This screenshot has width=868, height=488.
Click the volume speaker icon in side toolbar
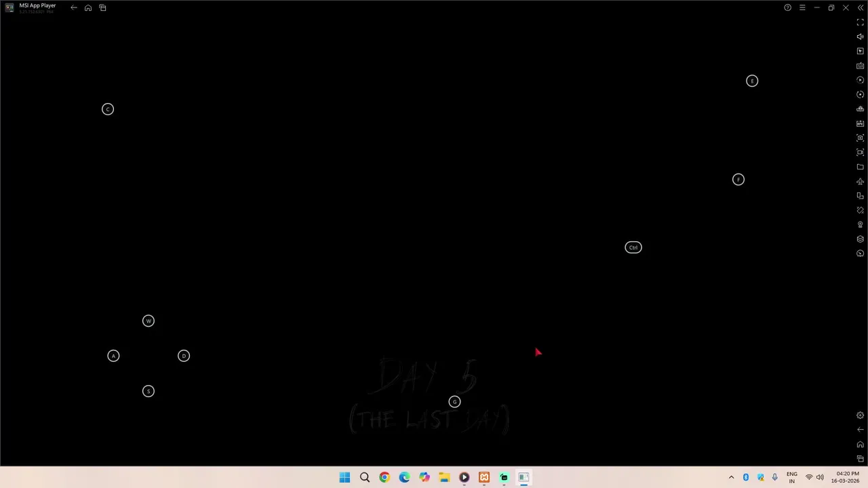click(861, 37)
